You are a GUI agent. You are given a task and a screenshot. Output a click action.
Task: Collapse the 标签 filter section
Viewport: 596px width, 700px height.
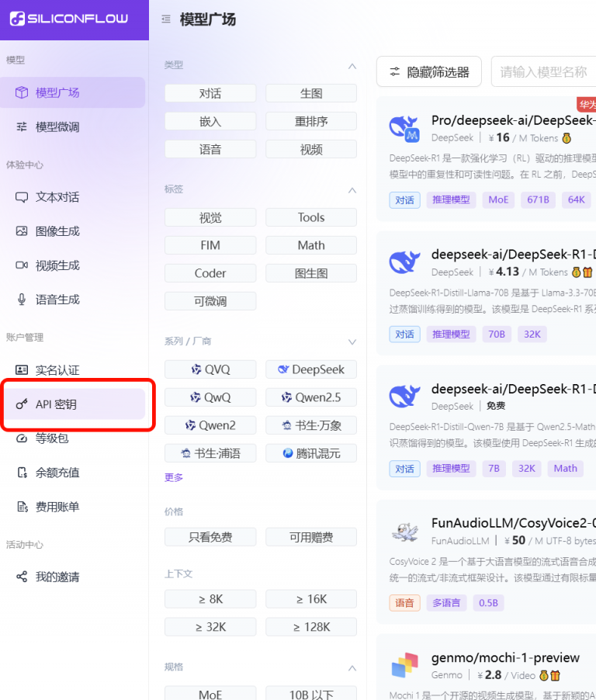[352, 190]
